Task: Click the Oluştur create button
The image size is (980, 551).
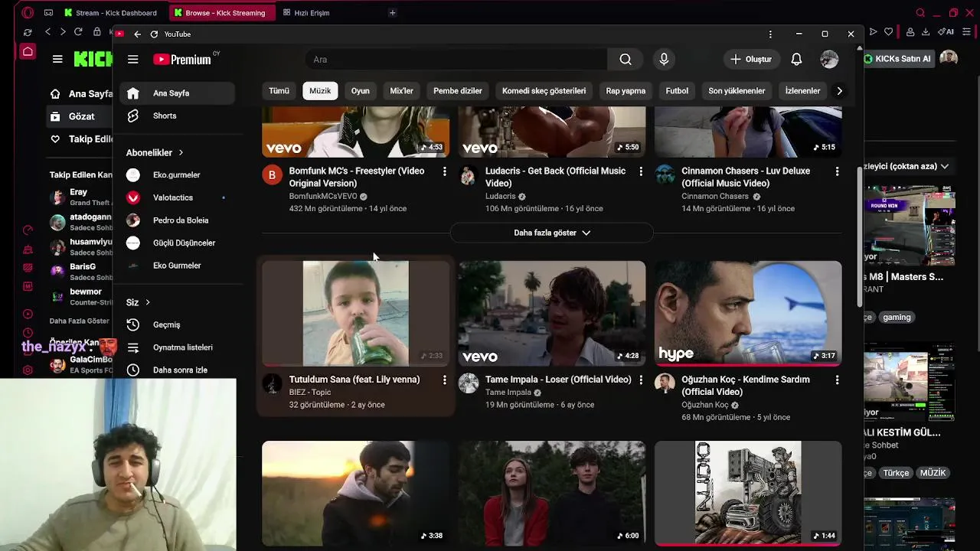Action: click(751, 59)
